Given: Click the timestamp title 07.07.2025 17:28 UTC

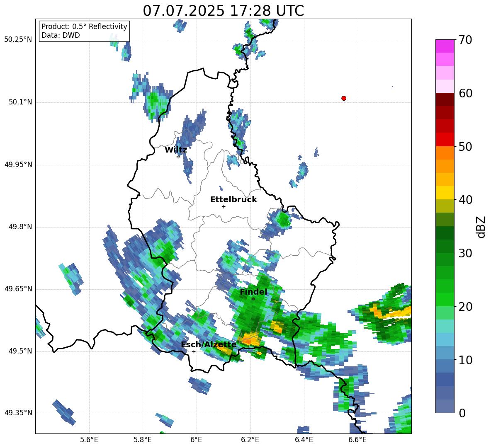Looking at the screenshot, I should click(x=223, y=11).
